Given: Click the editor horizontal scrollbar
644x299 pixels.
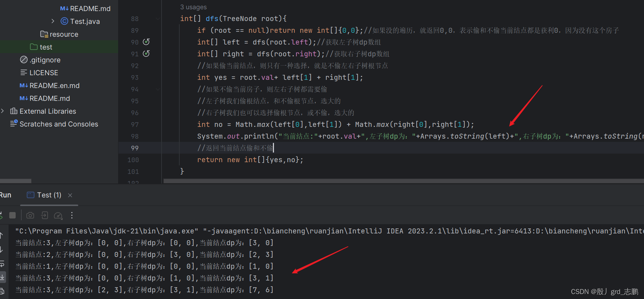Looking at the screenshot, I should tap(403, 181).
